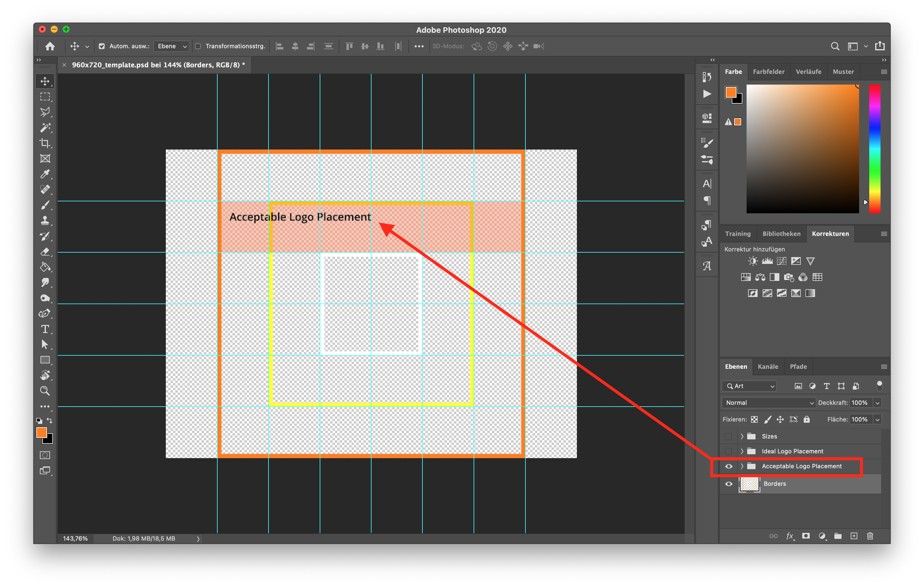Show the Ideal Logo Placement group
This screenshot has height=588, width=924.
tap(728, 451)
